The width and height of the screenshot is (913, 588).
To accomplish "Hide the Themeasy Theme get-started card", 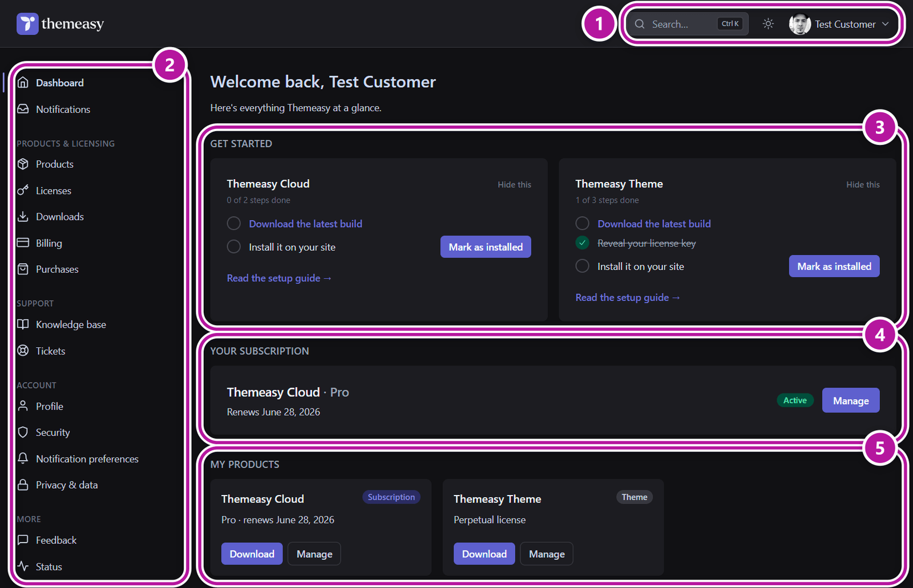I will 863,185.
